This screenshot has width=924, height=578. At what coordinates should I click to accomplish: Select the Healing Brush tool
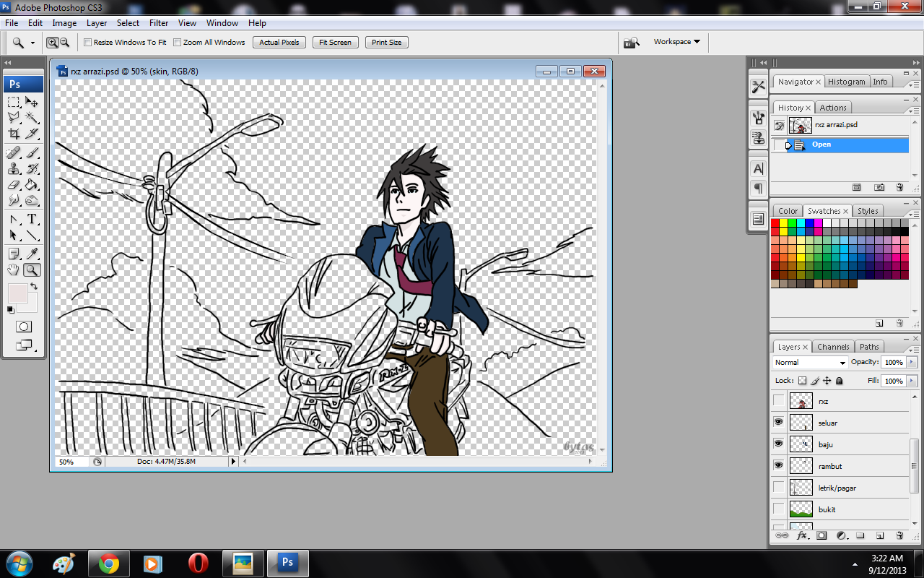click(14, 152)
